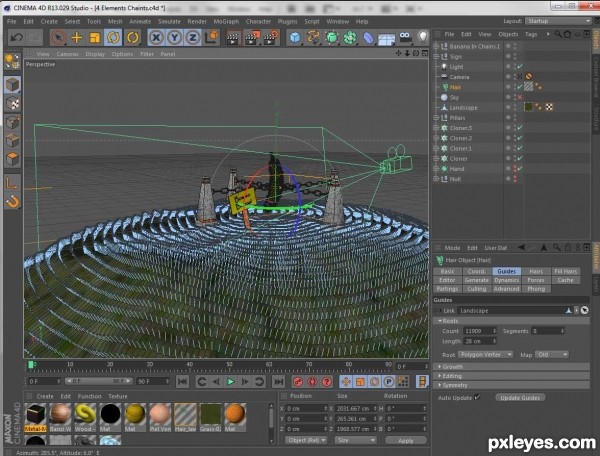The height and width of the screenshot is (456, 600).
Task: Select Model mode cube in left palette
Action: (x=12, y=85)
